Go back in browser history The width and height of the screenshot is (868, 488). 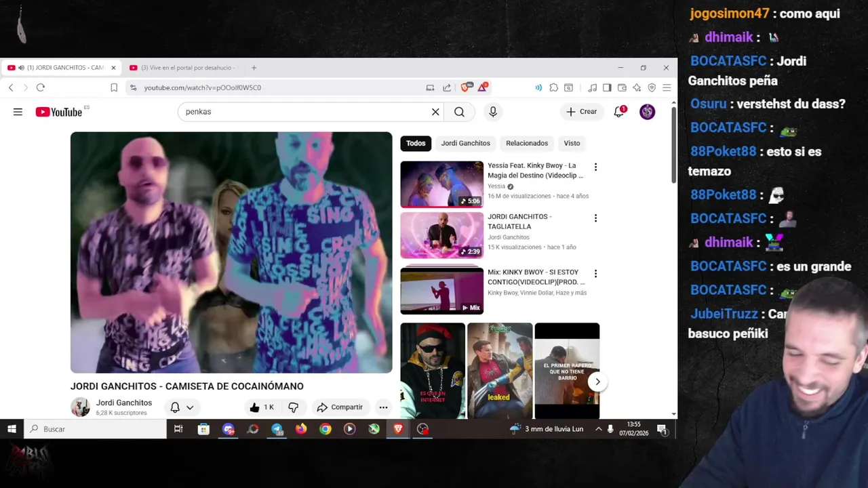(11, 87)
